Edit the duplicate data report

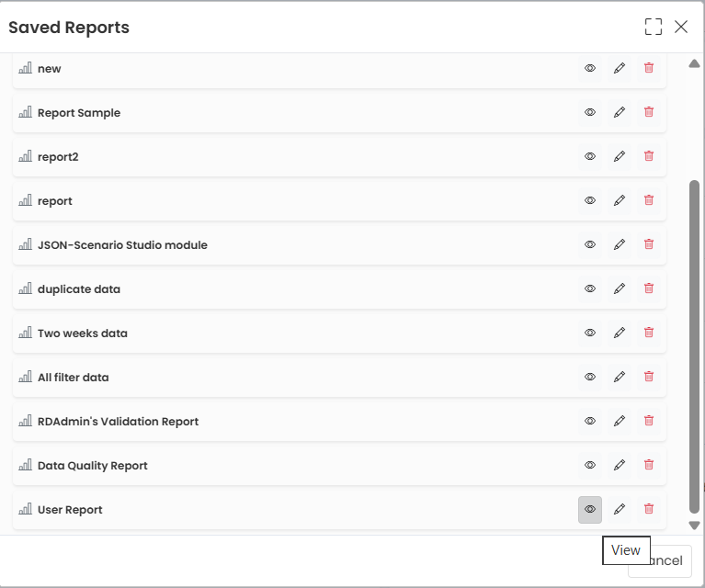tap(620, 288)
